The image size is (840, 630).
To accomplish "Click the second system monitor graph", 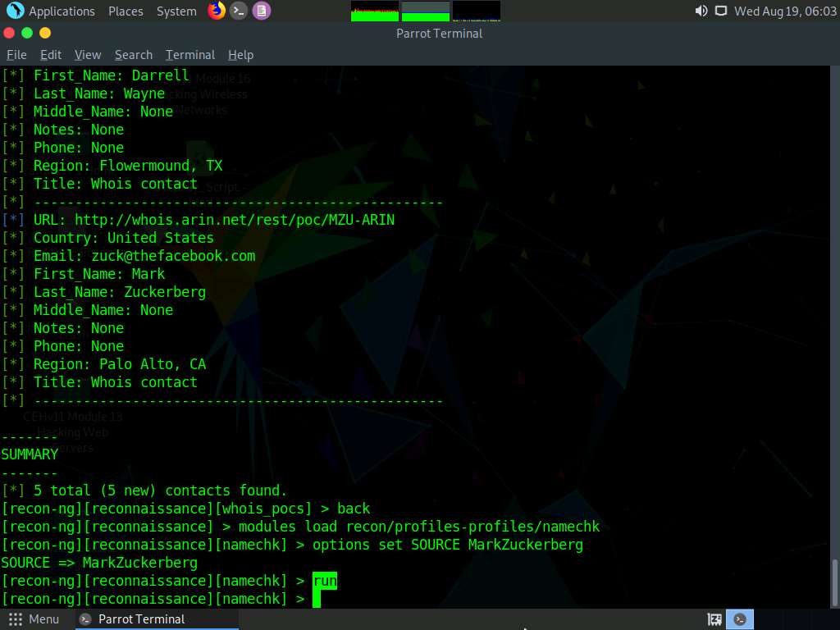I will (x=426, y=11).
